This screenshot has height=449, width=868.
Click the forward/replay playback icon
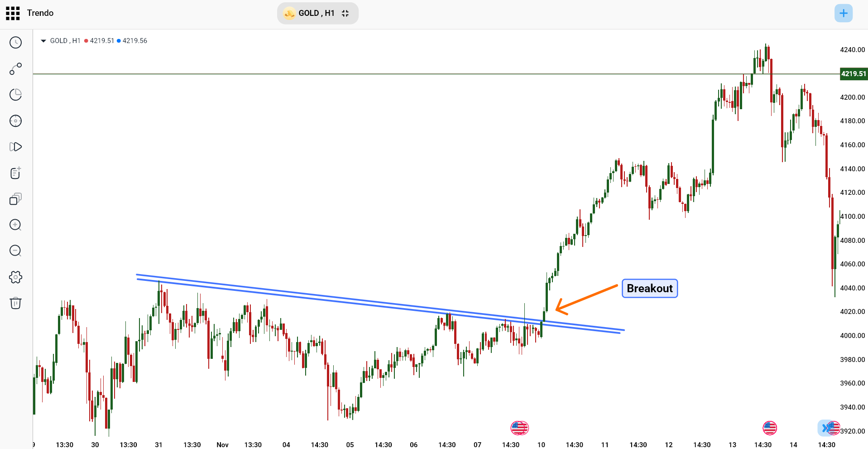(x=15, y=147)
